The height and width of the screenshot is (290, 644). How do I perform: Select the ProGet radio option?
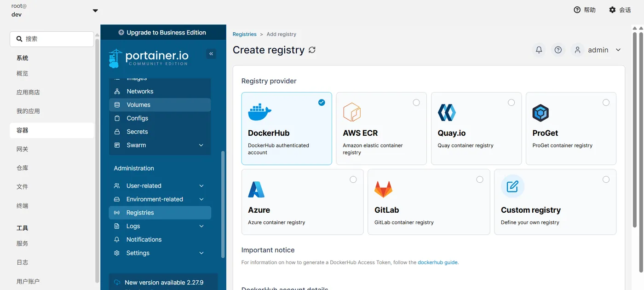pos(606,102)
